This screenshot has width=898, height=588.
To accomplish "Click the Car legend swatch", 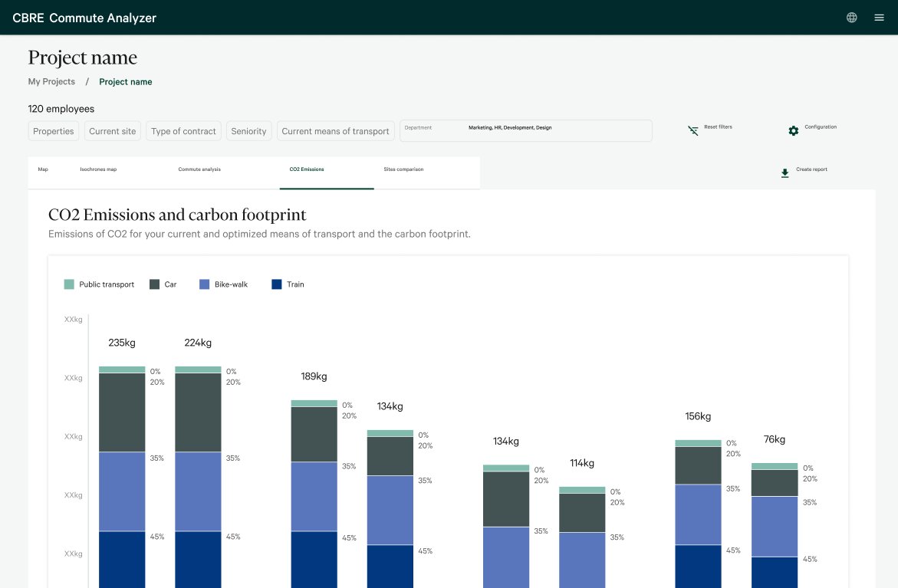I will tap(155, 284).
